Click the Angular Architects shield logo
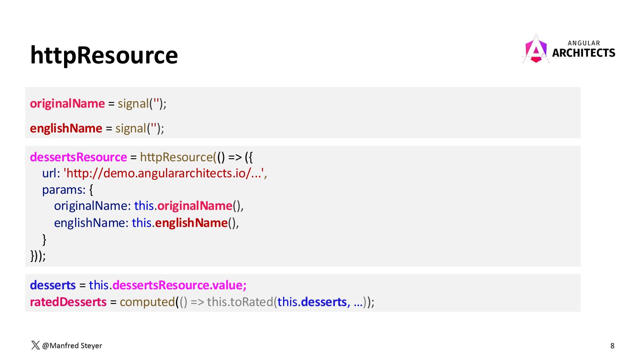The width and height of the screenshot is (644, 362). [536, 49]
